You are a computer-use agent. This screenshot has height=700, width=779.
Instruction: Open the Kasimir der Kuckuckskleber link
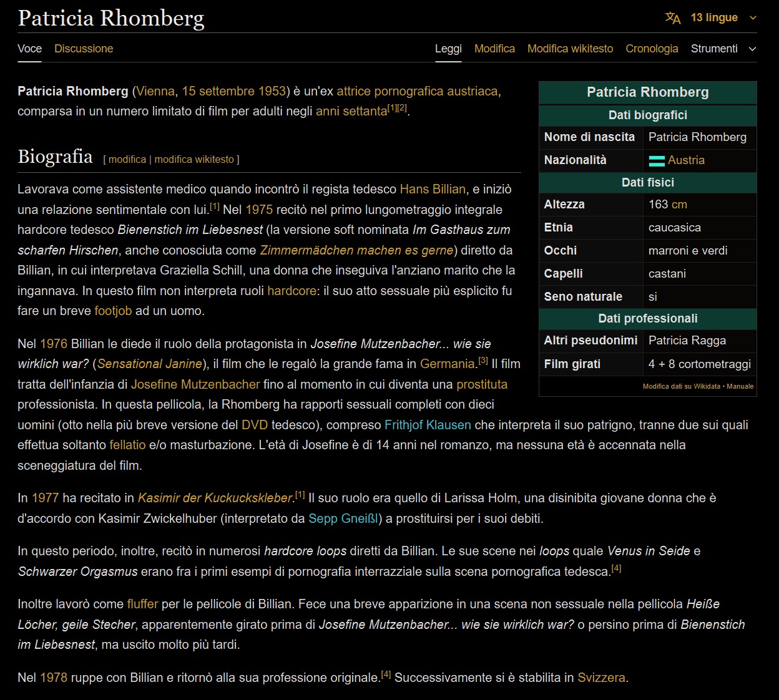click(215, 498)
